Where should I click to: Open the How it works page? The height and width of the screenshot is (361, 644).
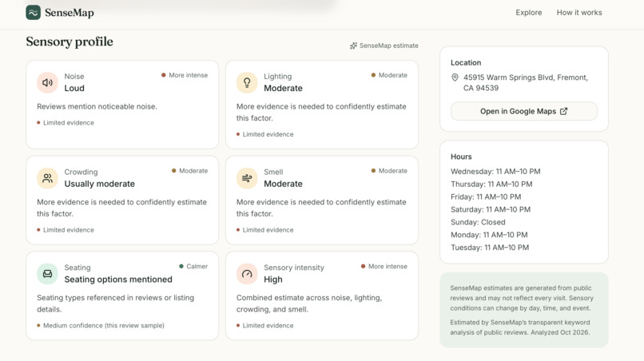click(x=579, y=12)
